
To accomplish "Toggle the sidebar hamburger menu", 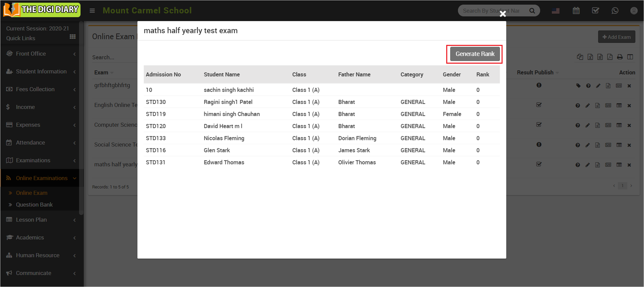I will [x=92, y=11].
